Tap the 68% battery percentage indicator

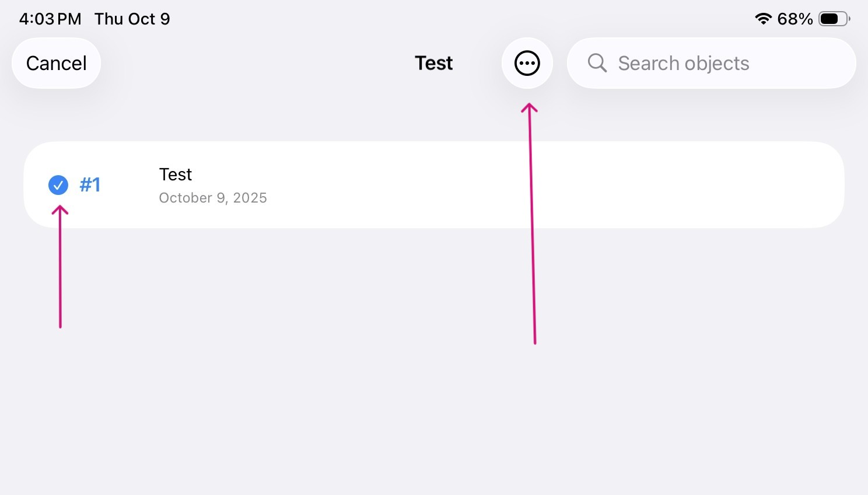tap(794, 19)
